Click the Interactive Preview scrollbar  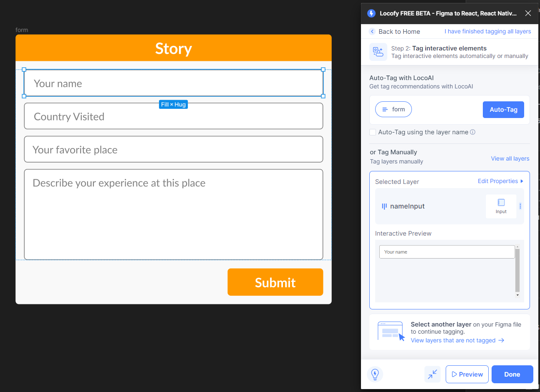(x=517, y=271)
